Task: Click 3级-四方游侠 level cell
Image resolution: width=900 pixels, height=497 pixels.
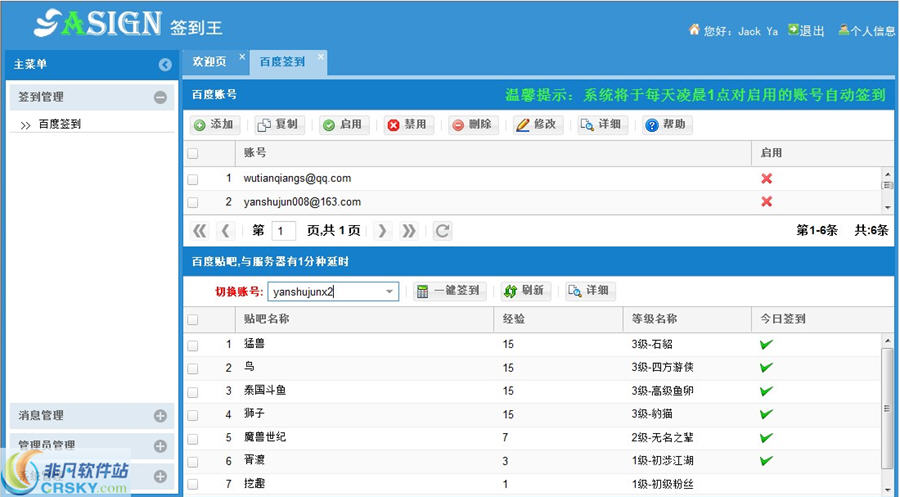Action: [662, 367]
